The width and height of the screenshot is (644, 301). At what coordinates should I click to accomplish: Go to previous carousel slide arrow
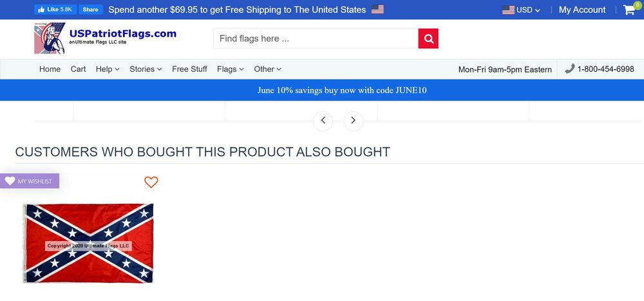323,121
